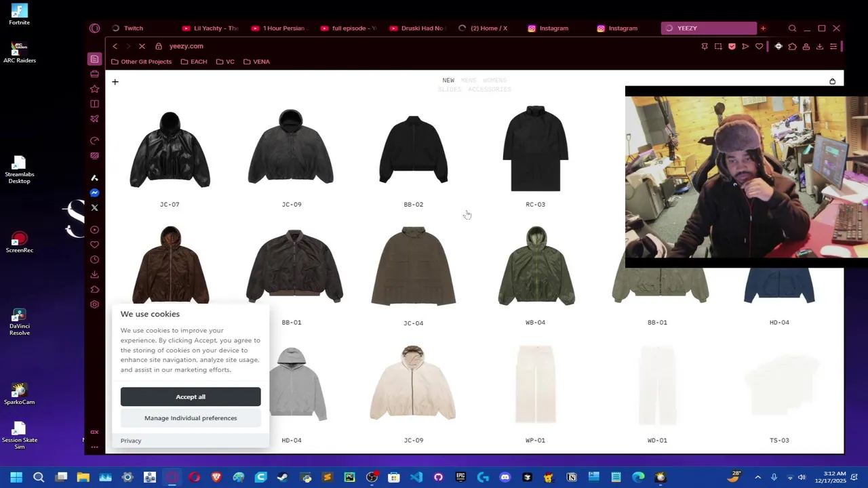
Task: Click Accept all cookies button
Action: click(x=191, y=396)
